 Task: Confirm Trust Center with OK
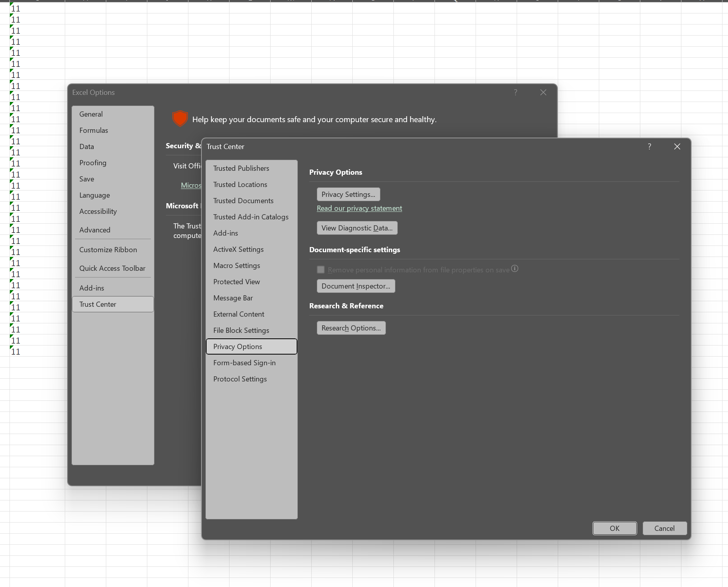pos(615,528)
